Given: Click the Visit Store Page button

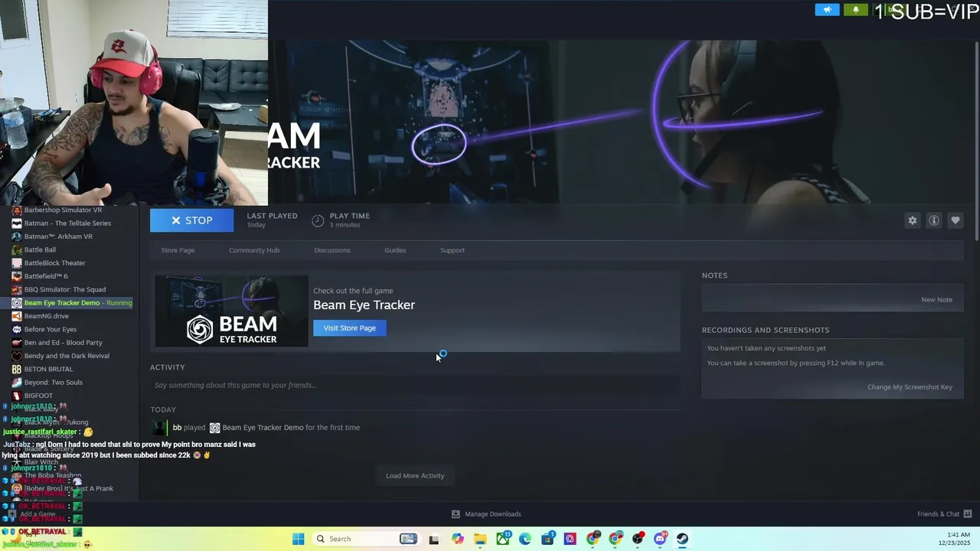Looking at the screenshot, I should point(350,328).
